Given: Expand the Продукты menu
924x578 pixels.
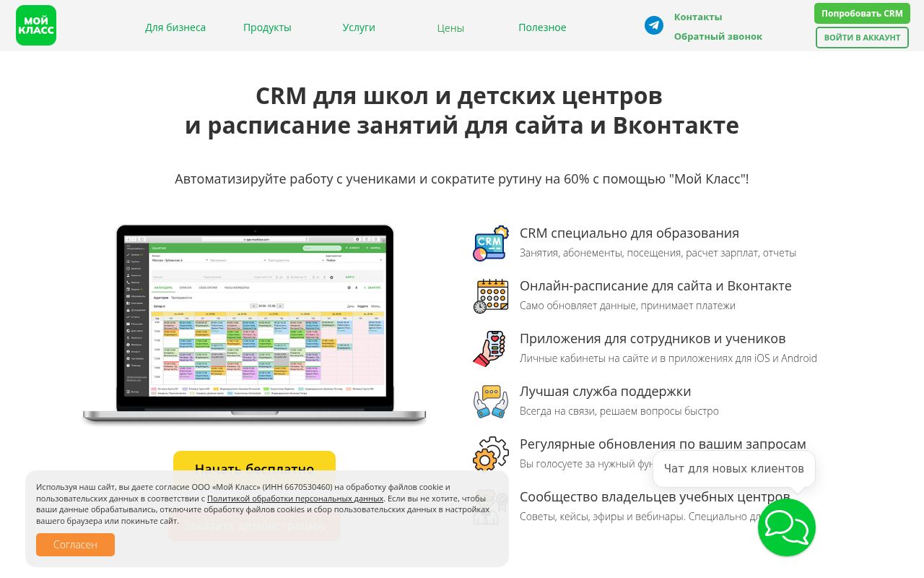Looking at the screenshot, I should (267, 27).
